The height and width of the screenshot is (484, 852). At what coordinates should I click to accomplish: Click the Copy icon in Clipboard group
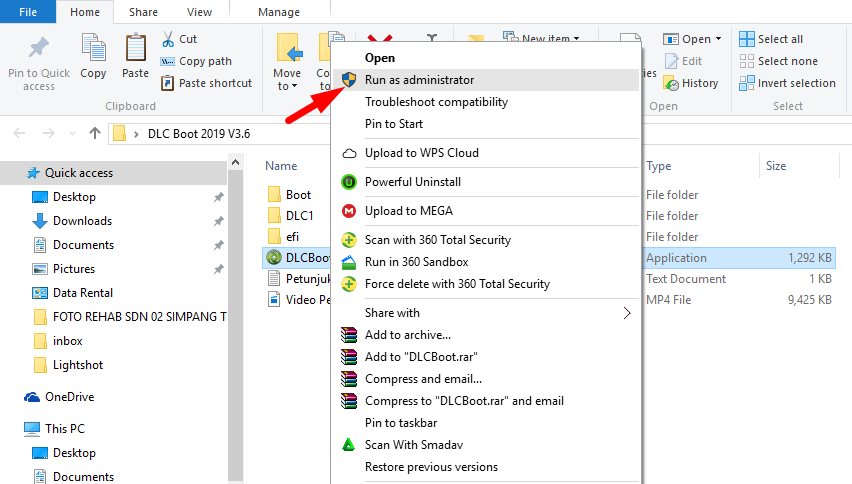(x=93, y=48)
